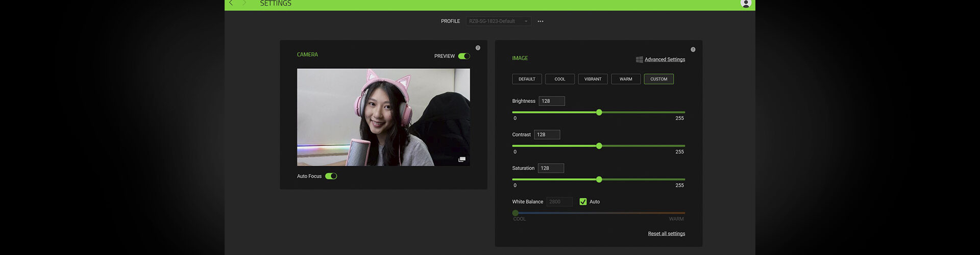Open the profile three-dots options menu

pos(541,21)
